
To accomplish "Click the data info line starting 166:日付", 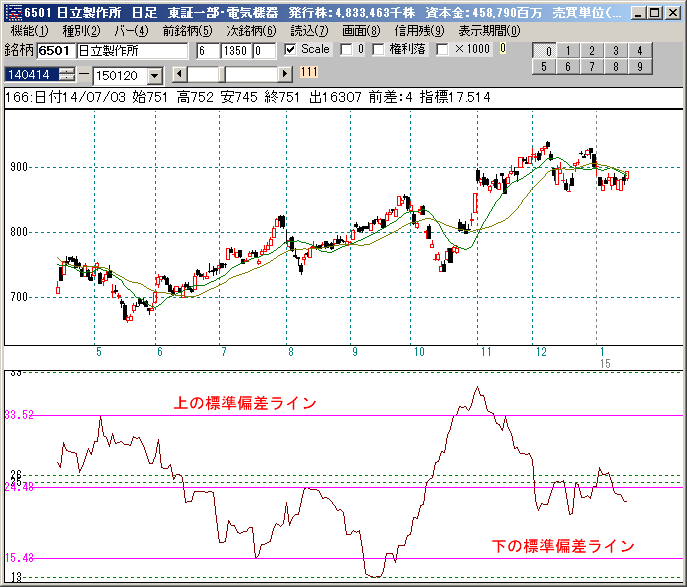I will 248,97.
